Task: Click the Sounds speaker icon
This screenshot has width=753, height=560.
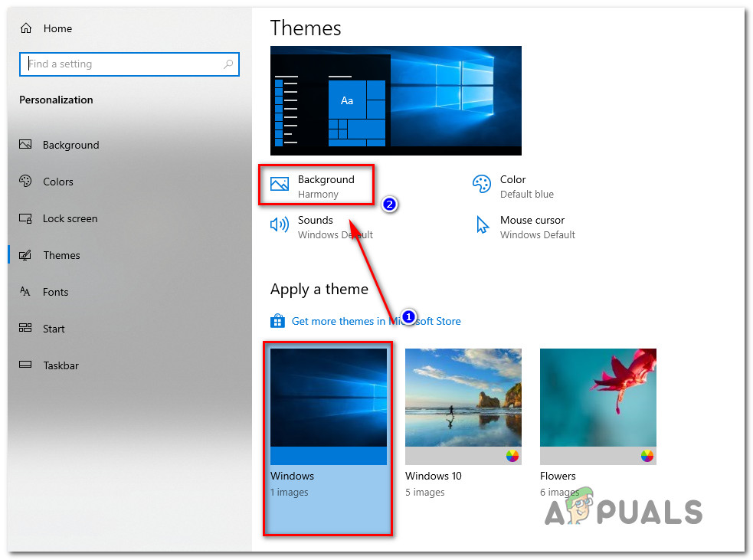Action: pos(279,224)
